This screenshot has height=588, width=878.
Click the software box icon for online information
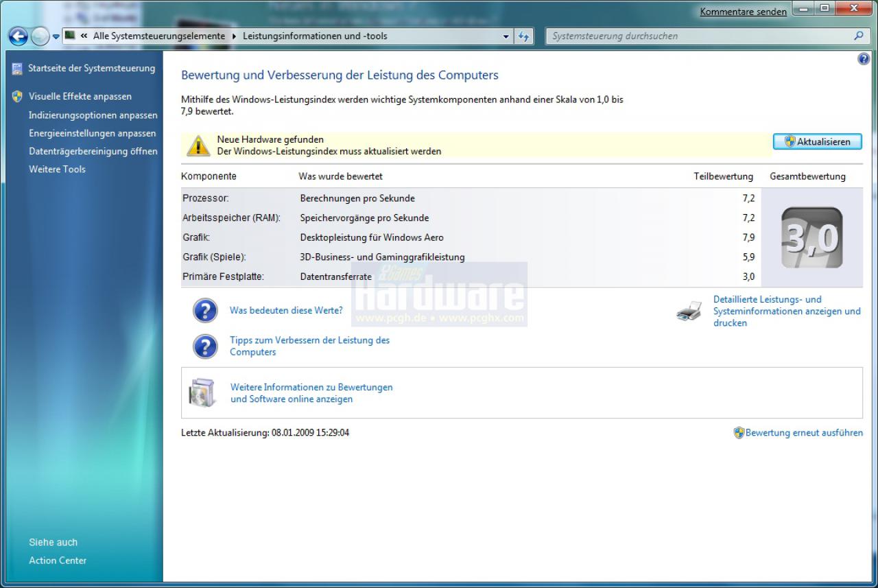coord(202,392)
